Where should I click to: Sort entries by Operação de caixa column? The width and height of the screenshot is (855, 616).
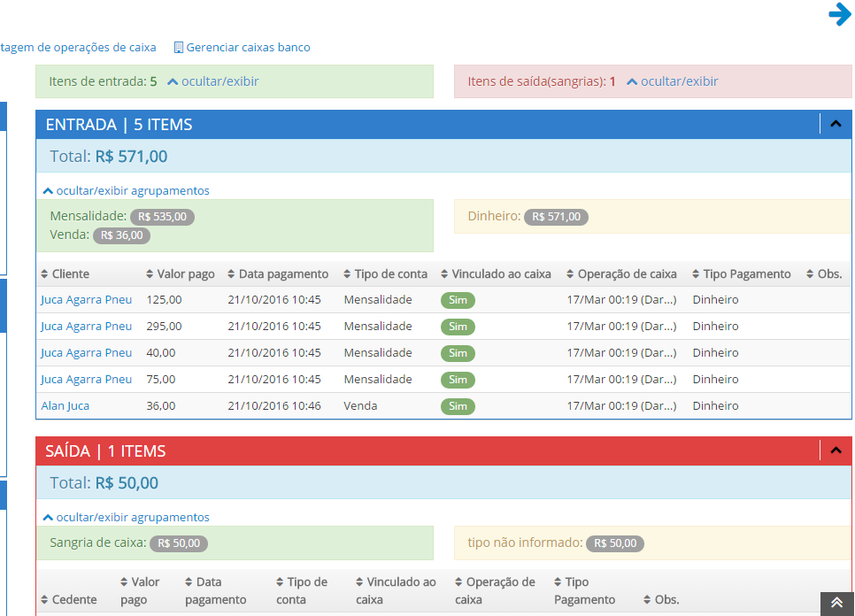click(x=627, y=274)
